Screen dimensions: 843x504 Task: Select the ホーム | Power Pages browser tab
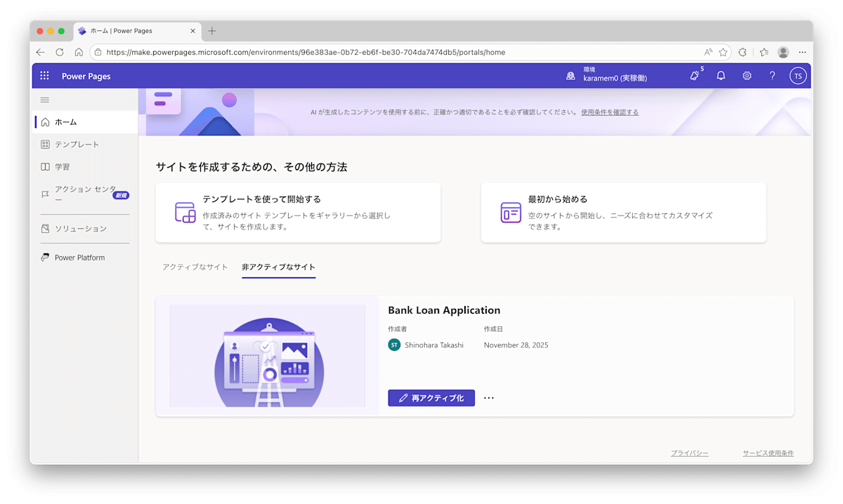[137, 31]
